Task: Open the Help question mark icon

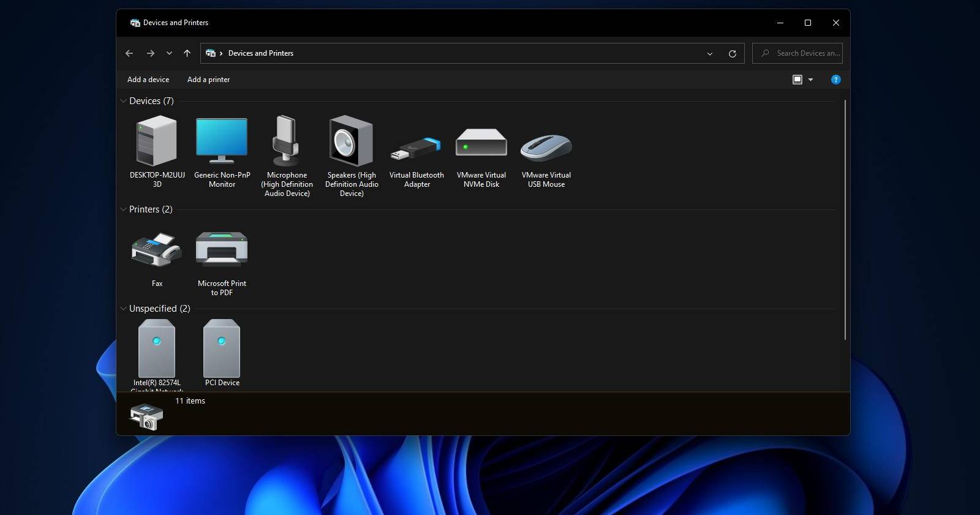Action: (835, 80)
